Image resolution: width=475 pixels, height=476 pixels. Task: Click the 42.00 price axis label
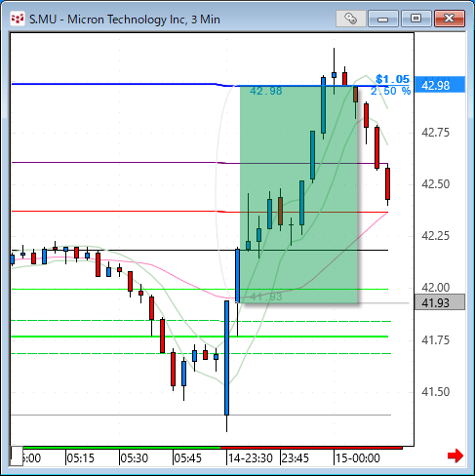[x=435, y=288]
